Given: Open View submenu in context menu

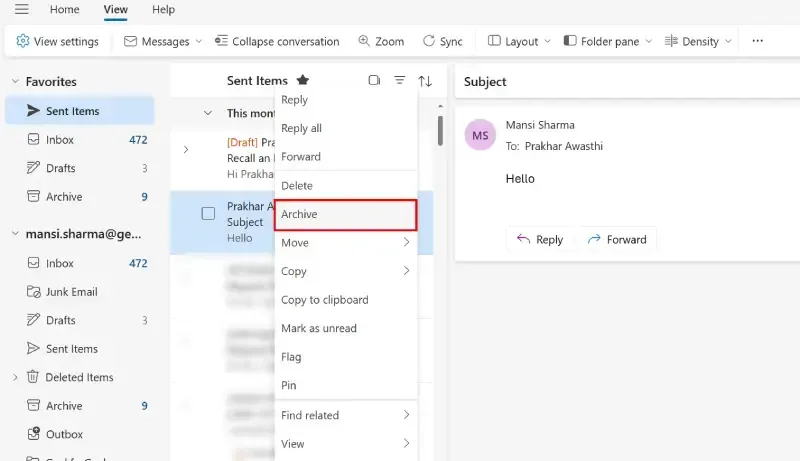Looking at the screenshot, I should point(345,444).
